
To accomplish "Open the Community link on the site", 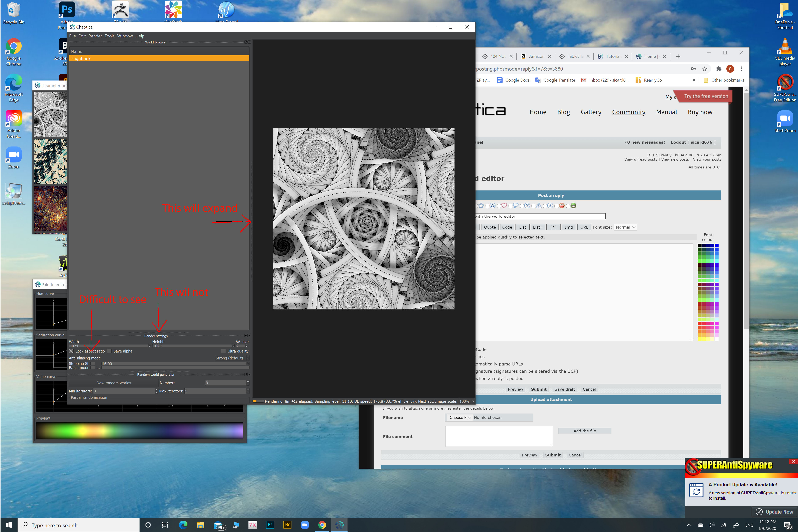I will pyautogui.click(x=628, y=112).
